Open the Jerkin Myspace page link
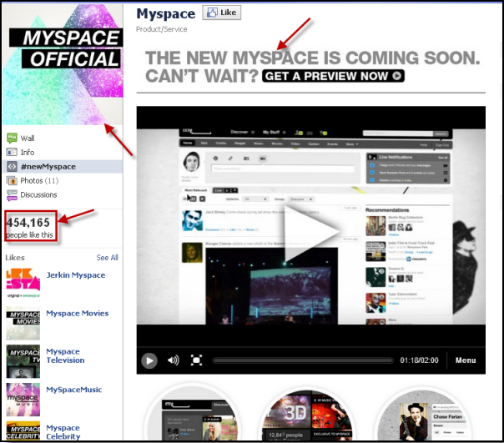Screen dimensions: 504x443 point(76,275)
